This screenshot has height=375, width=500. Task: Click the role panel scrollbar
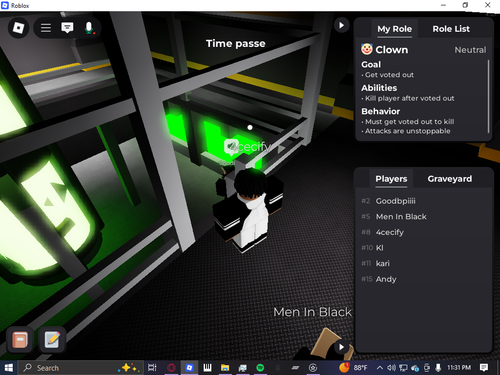pyautogui.click(x=488, y=97)
